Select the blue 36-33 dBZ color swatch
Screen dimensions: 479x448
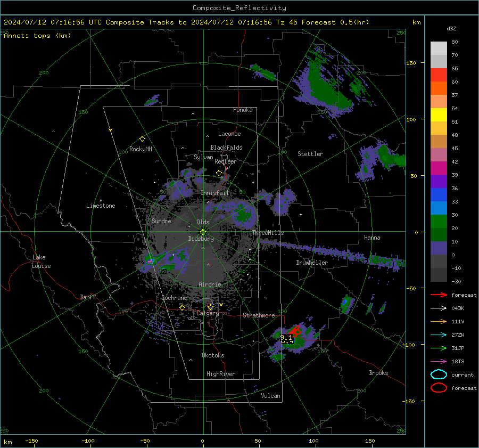click(439, 195)
